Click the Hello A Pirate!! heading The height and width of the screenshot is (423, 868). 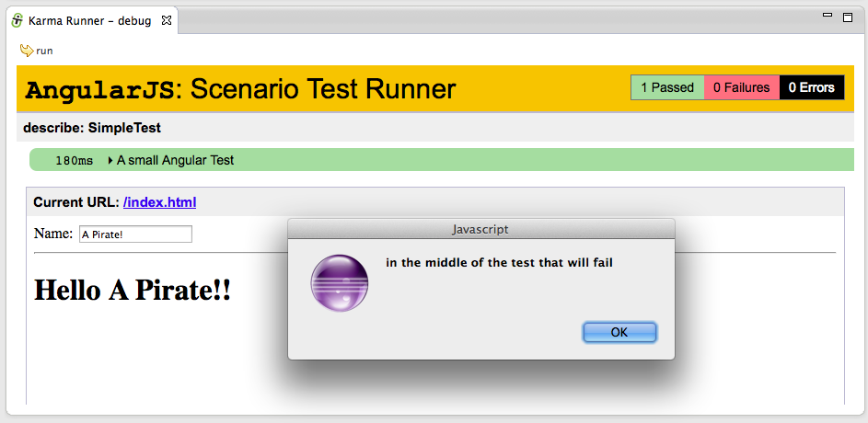(133, 291)
